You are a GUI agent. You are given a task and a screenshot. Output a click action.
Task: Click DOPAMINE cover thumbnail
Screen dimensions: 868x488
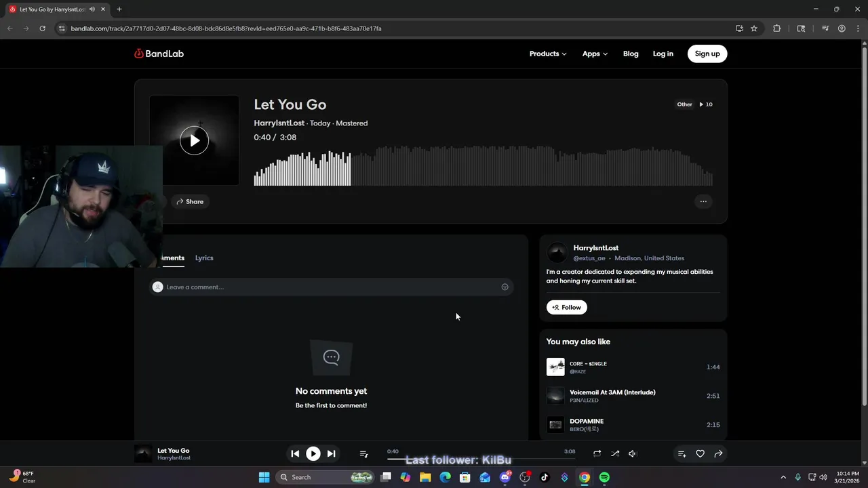click(555, 425)
